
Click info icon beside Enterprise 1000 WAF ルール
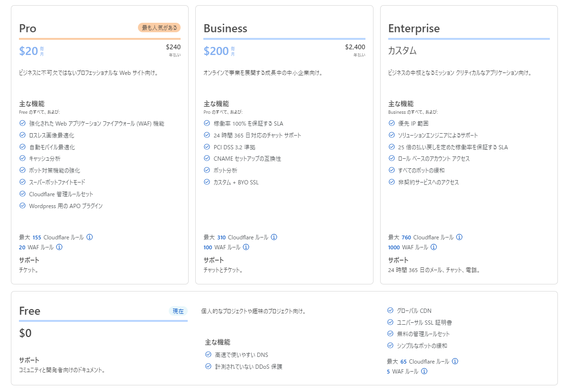click(434, 247)
